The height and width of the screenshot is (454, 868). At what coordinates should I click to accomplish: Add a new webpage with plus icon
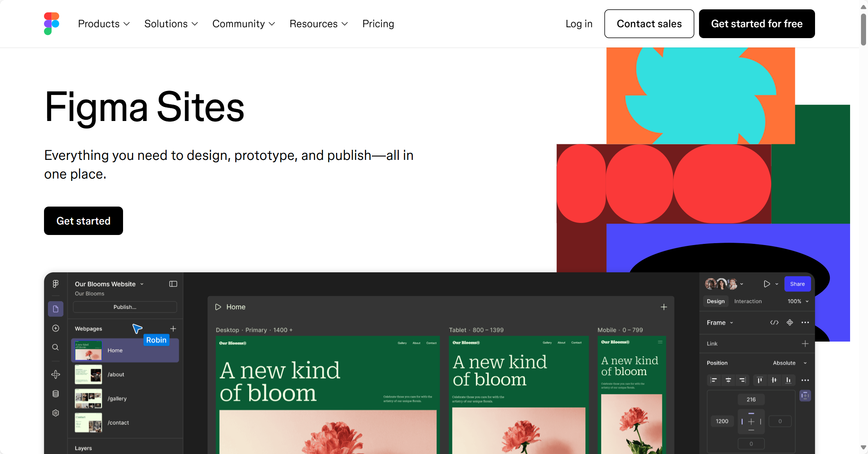[x=173, y=329]
